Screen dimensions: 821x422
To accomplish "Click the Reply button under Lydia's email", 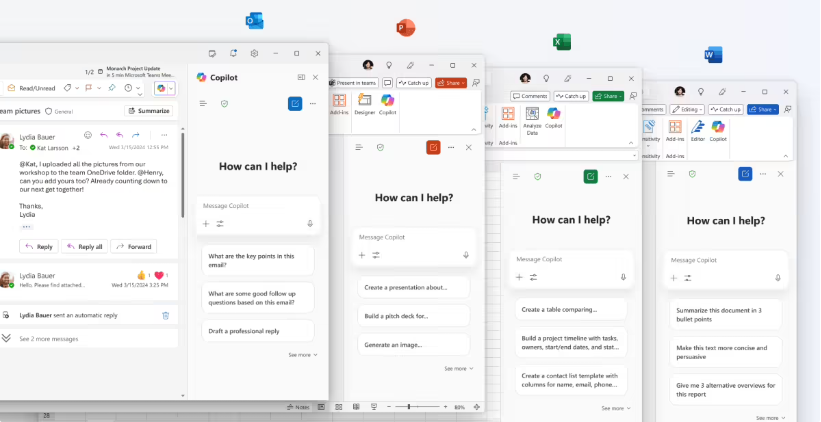I will (39, 247).
